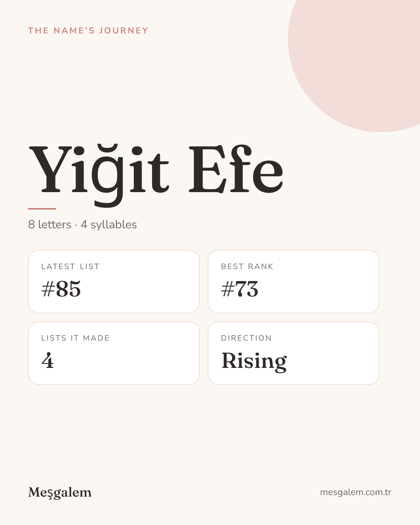Screen dimensions: 420x525
Task: Click the Meşgalem logo
Action: point(60,493)
